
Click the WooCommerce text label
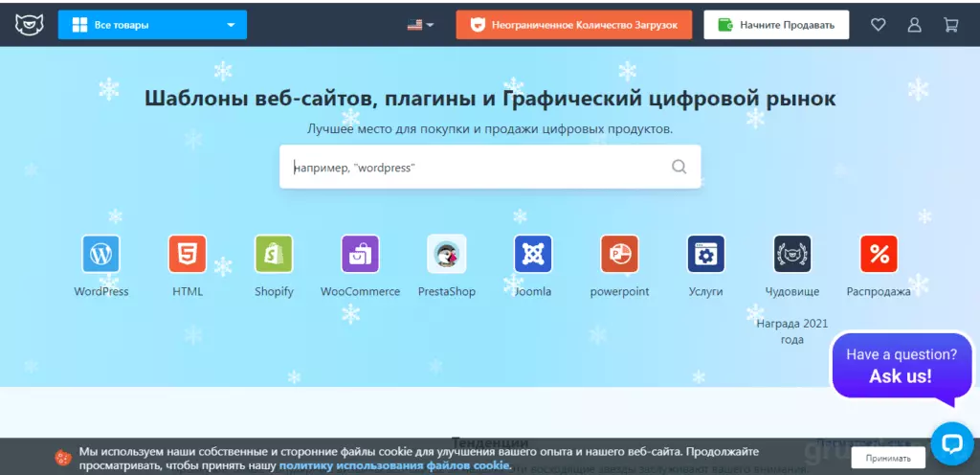coord(360,292)
